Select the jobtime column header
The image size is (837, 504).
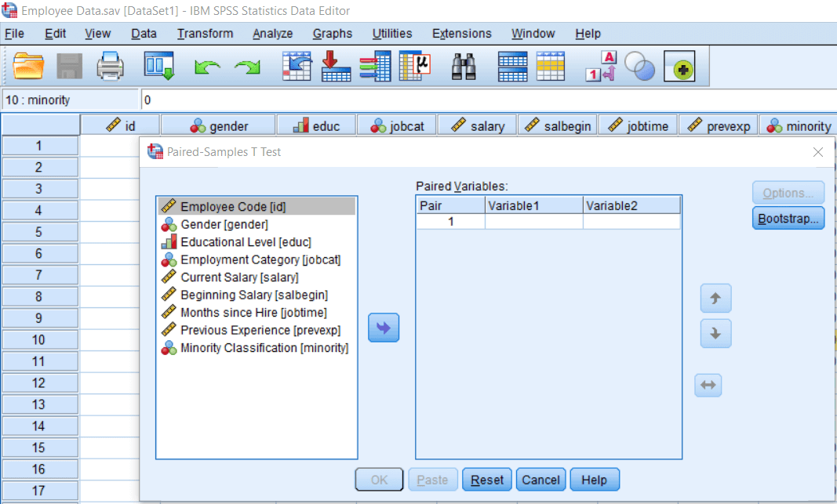tap(638, 126)
